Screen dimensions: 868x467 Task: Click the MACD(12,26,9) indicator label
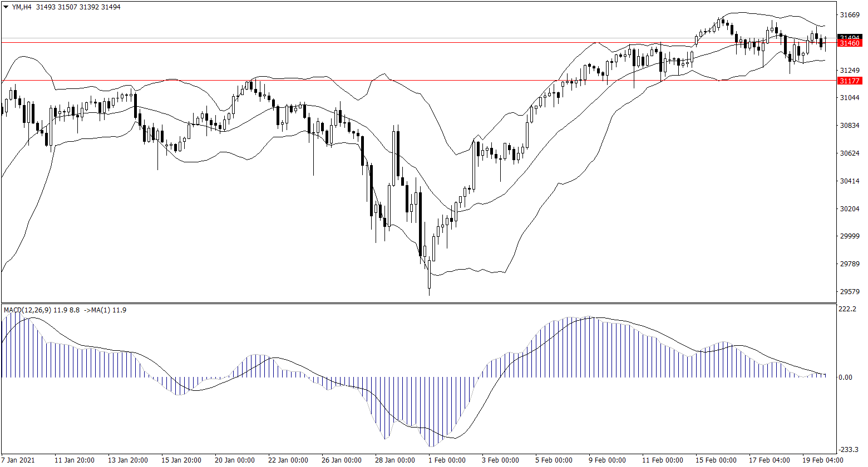coord(27,310)
